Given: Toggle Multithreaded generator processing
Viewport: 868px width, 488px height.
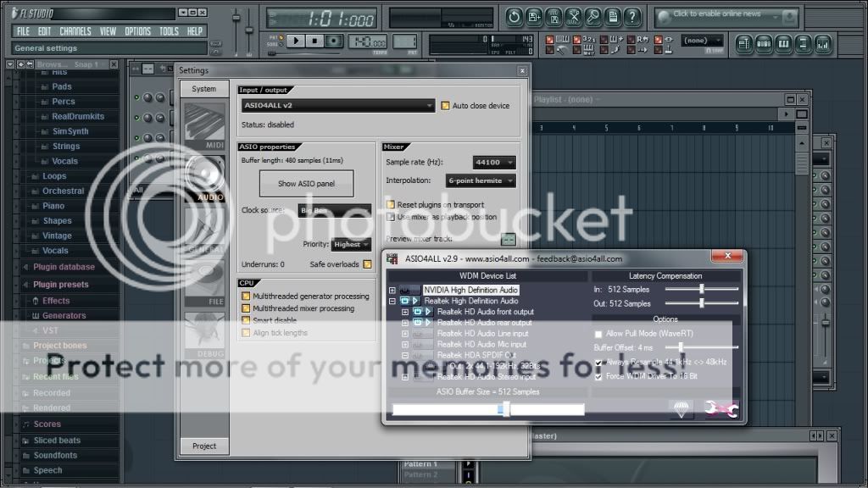Looking at the screenshot, I should point(246,297).
